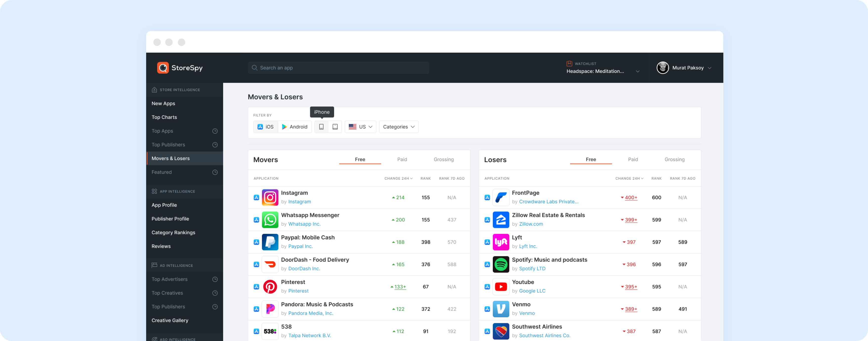Viewport: 868px width, 341px height.
Task: Filter by Android platform
Action: click(295, 127)
